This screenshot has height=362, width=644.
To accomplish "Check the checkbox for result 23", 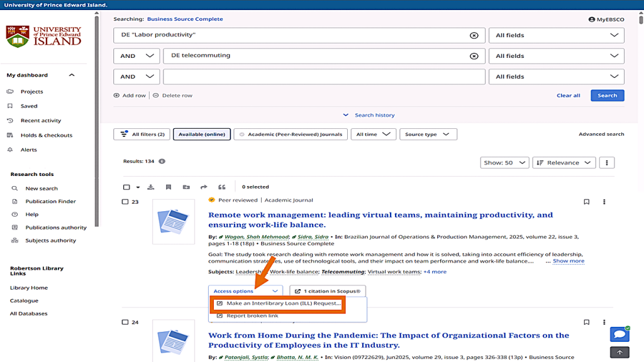I will (125, 202).
